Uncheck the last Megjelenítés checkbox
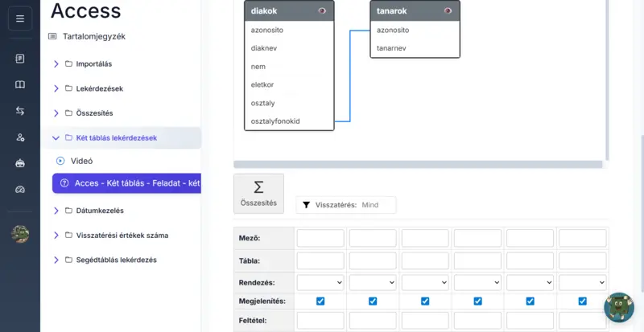This screenshot has width=644, height=332. tap(582, 301)
